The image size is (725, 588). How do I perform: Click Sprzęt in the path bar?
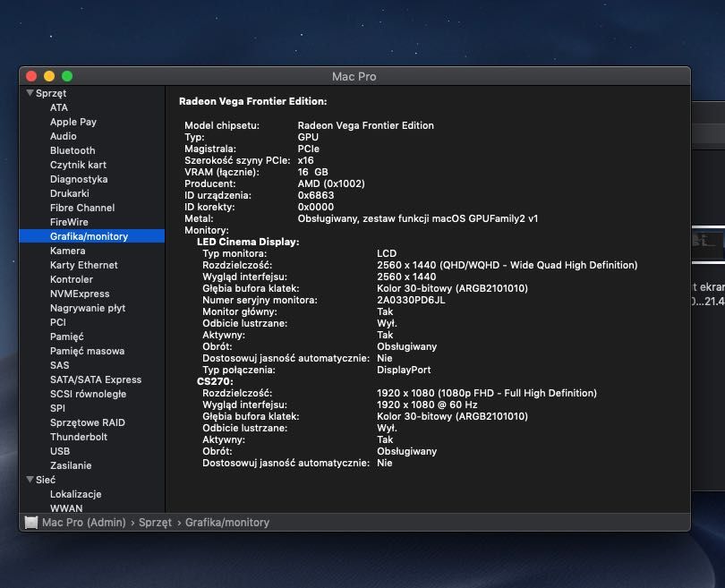pos(155,523)
